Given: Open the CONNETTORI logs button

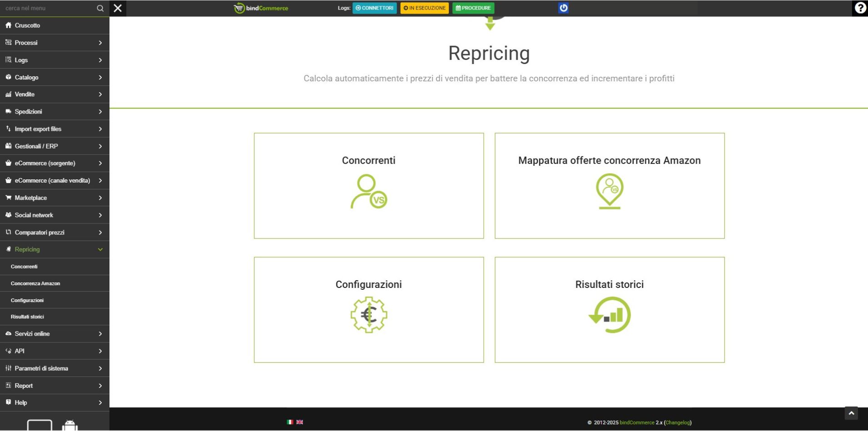Looking at the screenshot, I should [x=374, y=8].
